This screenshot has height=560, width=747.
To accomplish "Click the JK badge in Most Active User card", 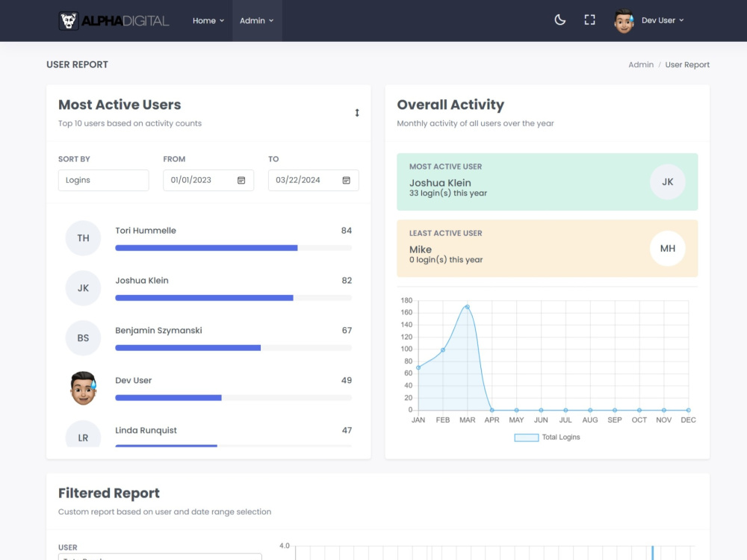I will [667, 182].
